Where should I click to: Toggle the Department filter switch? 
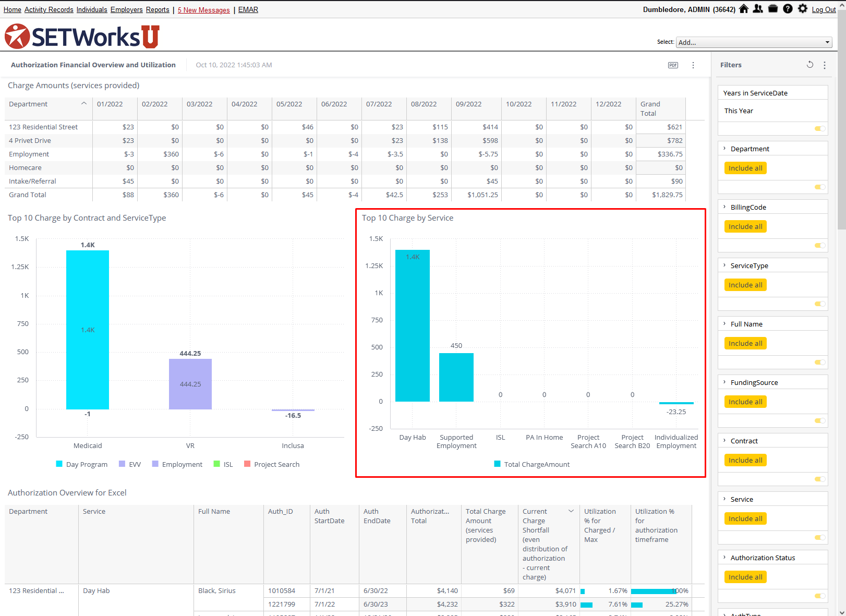tap(820, 187)
